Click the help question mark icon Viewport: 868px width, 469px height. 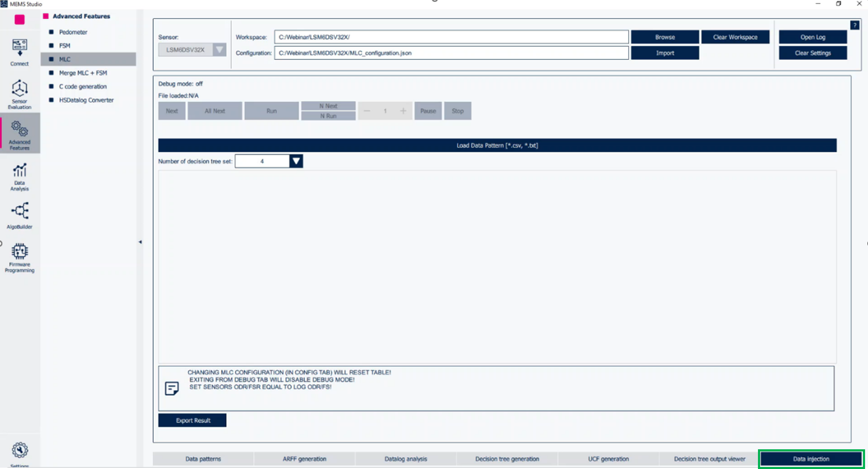(x=855, y=25)
